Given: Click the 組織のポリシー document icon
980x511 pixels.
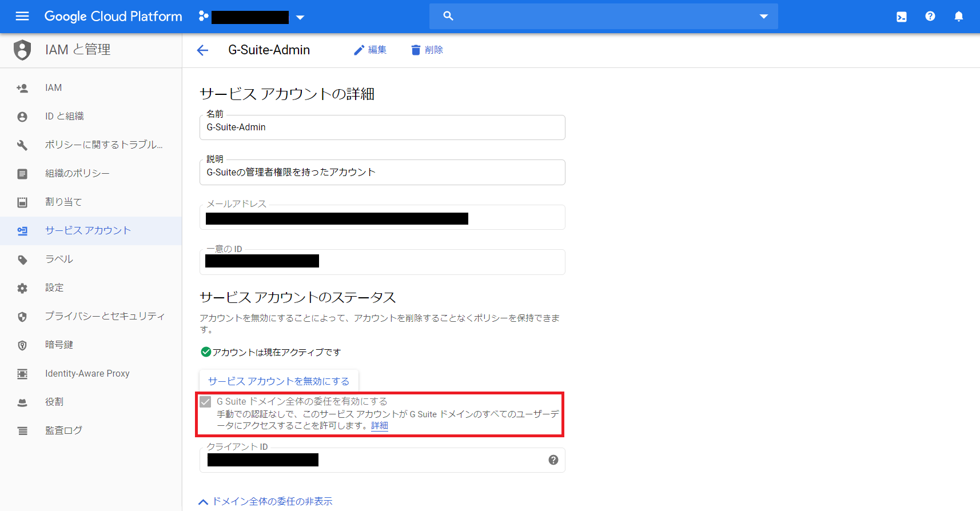Looking at the screenshot, I should 22,174.
